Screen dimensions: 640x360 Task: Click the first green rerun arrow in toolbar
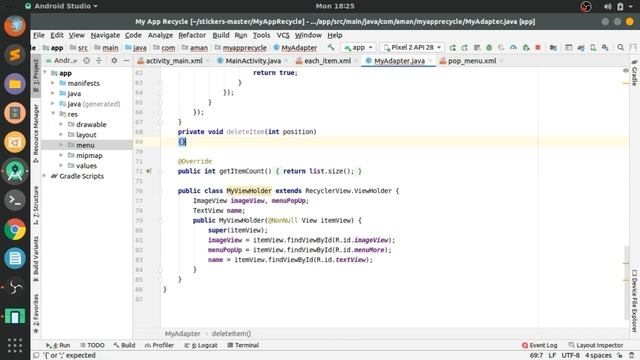click(453, 48)
